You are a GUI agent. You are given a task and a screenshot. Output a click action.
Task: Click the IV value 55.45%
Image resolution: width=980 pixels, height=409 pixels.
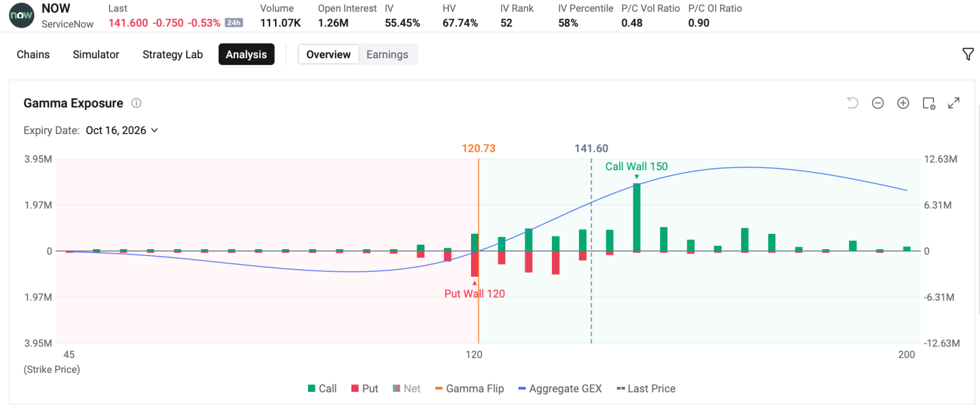click(402, 23)
